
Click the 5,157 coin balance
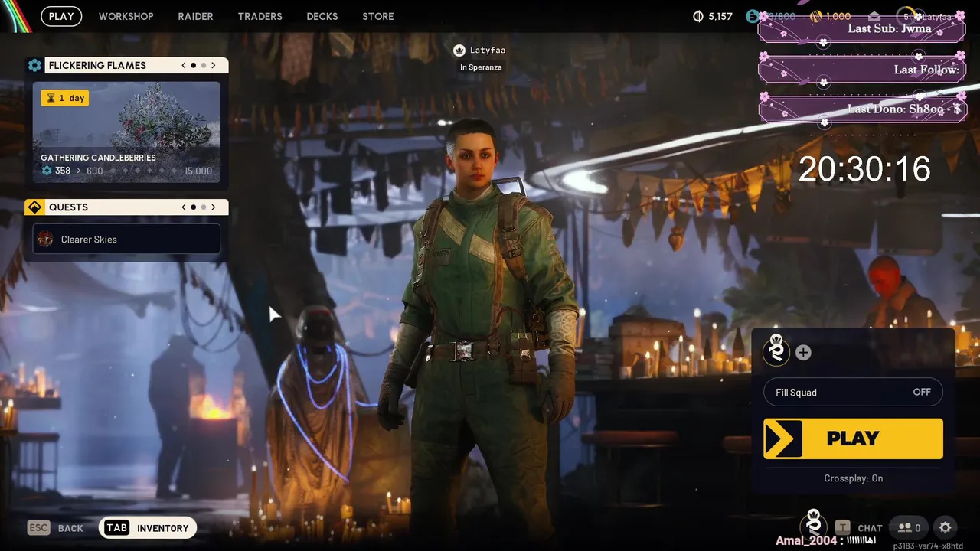coord(720,16)
